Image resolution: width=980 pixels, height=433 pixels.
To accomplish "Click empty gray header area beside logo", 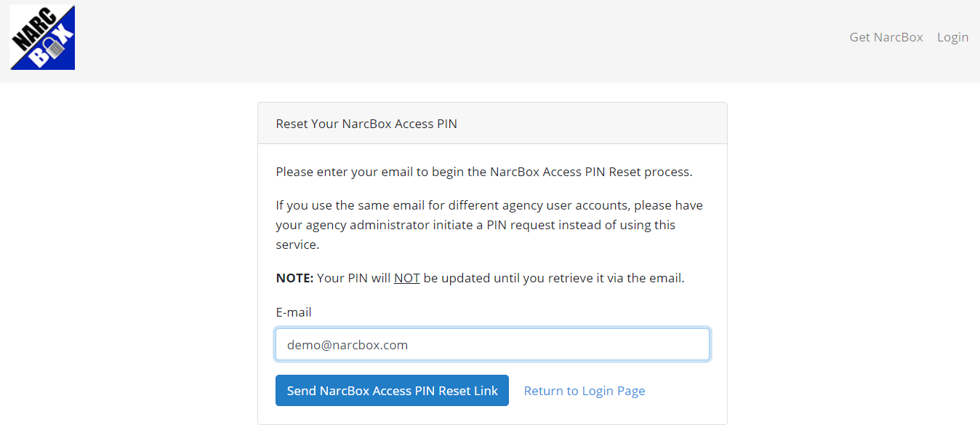I will (x=436, y=40).
